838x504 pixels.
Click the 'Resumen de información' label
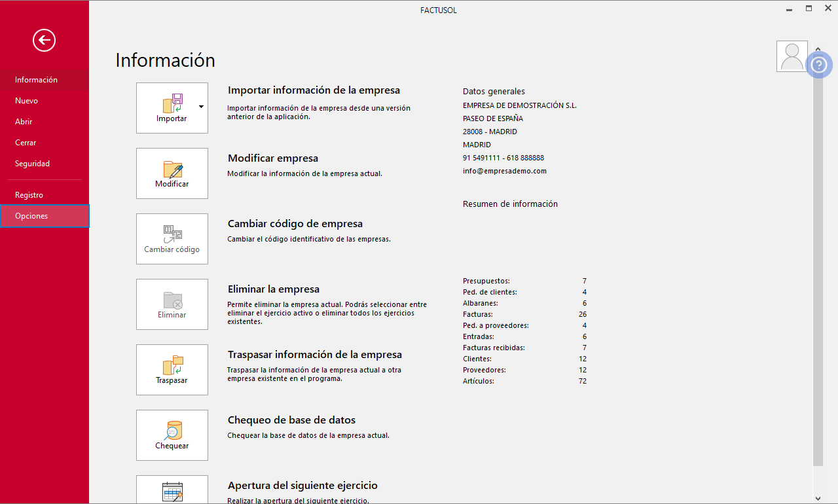(510, 204)
